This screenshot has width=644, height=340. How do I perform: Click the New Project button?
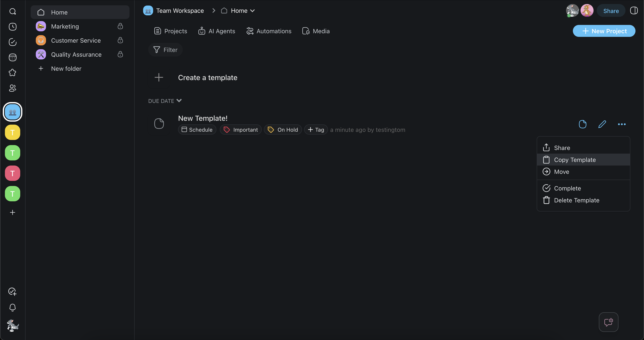[604, 31]
